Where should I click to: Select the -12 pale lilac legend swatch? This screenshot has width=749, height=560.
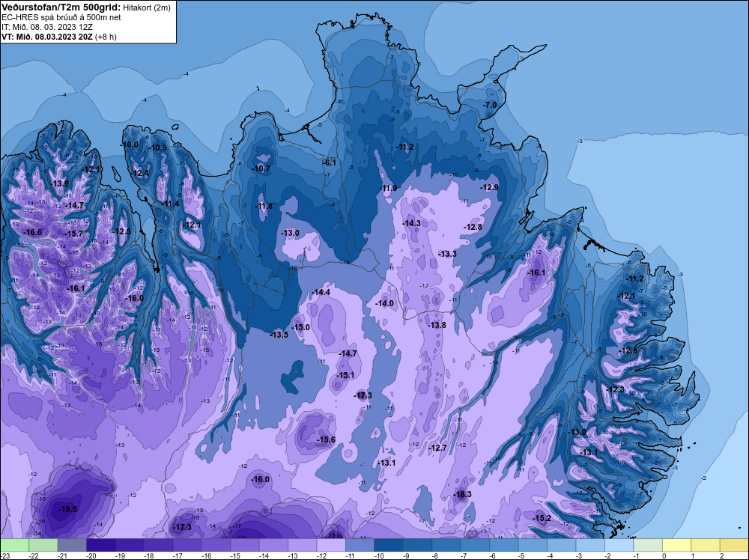point(331,545)
